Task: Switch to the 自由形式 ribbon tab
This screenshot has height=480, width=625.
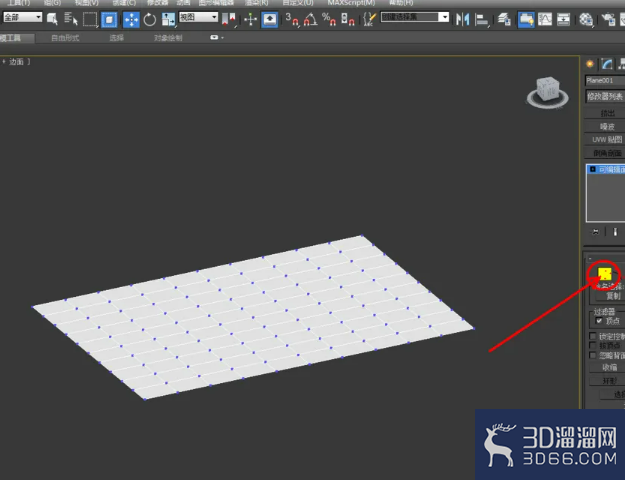Action: coord(65,38)
